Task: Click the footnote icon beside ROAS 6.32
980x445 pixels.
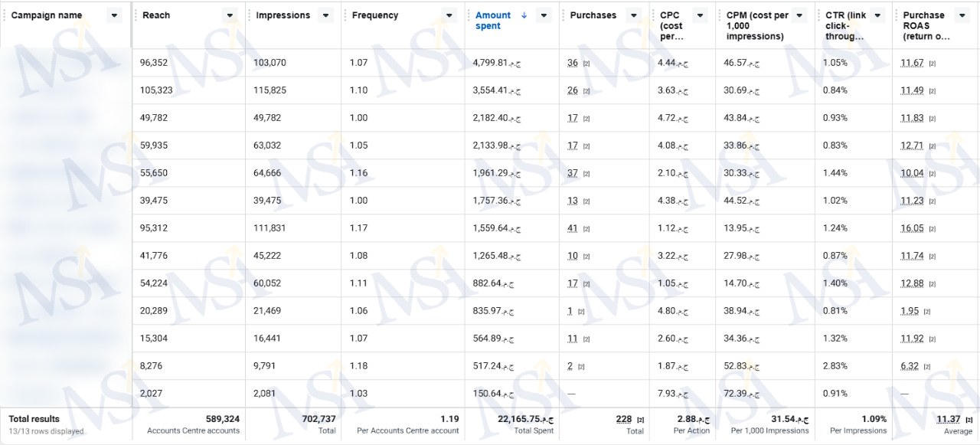Action: point(927,367)
